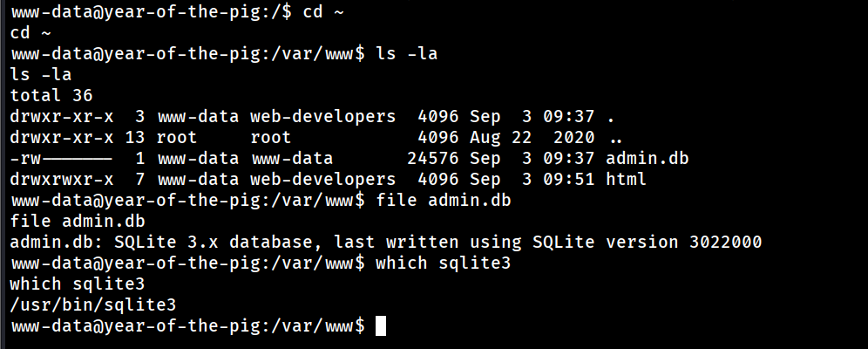The width and height of the screenshot is (868, 349).
Task: Click the html directory name in the listing
Action: (625, 180)
